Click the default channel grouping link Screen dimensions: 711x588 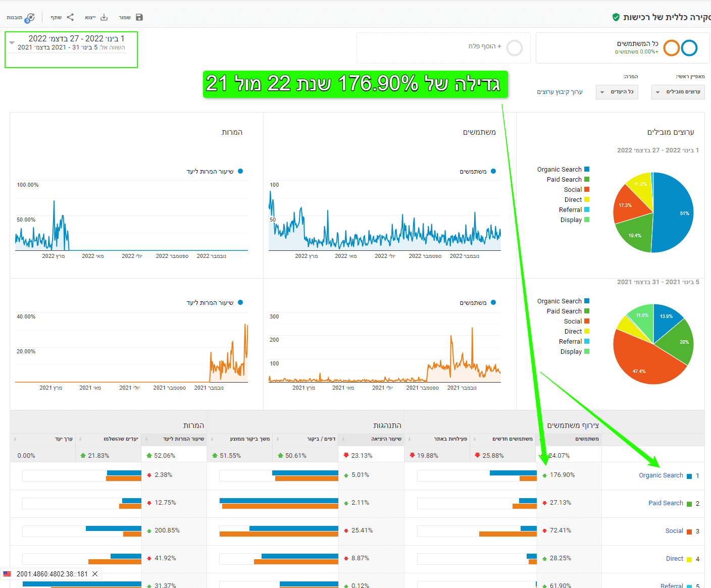[560, 92]
